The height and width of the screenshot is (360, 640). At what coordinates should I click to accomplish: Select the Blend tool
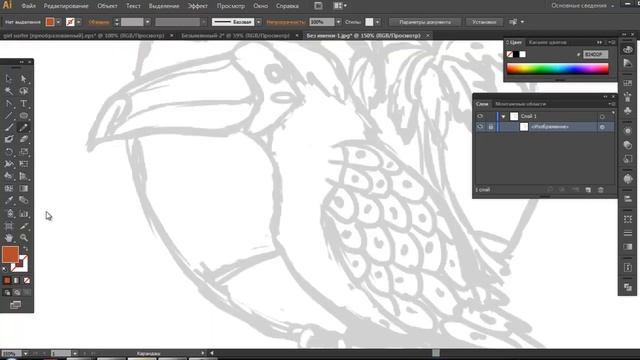pos(24,200)
